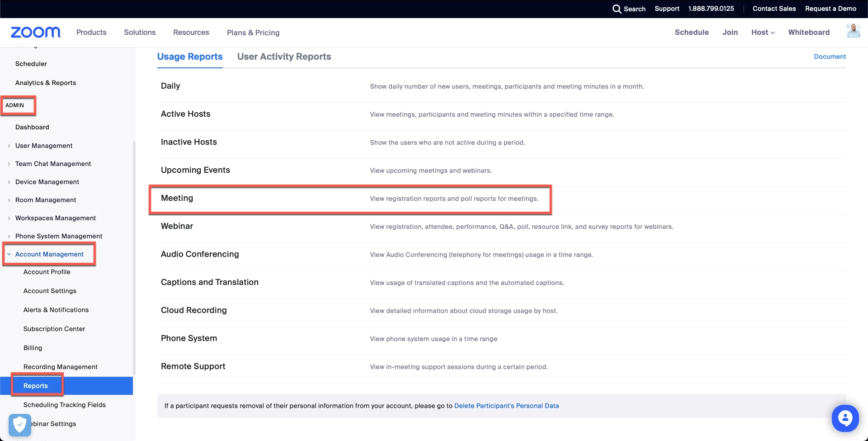Screen dimensions: 868x441
Task: Collapse Account Management chevron
Action: [x=9, y=254]
